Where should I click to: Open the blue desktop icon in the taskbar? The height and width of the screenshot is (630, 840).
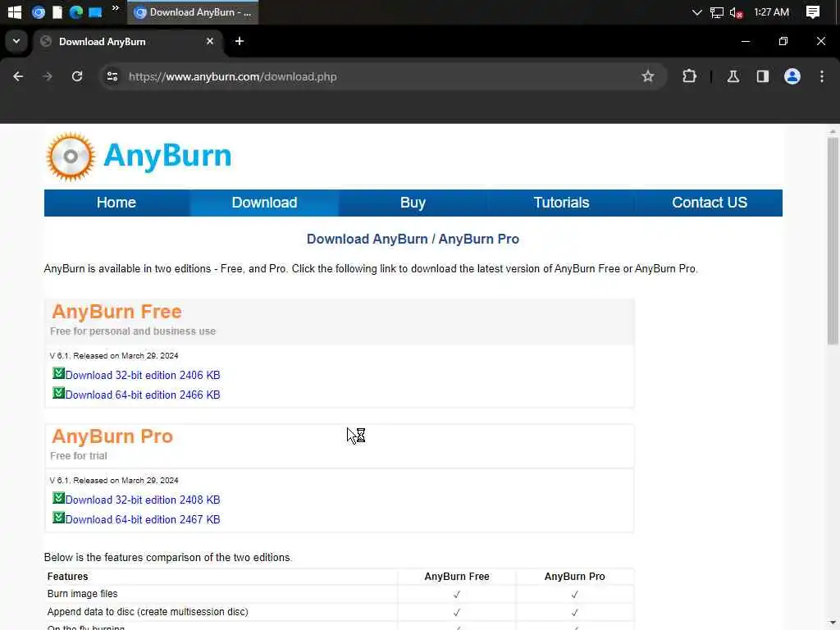pos(95,11)
